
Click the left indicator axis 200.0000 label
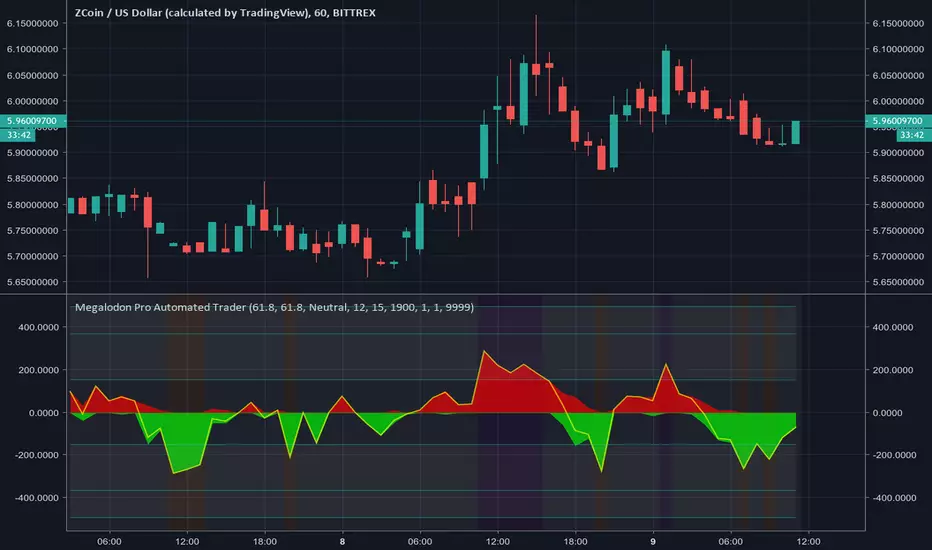(x=39, y=370)
